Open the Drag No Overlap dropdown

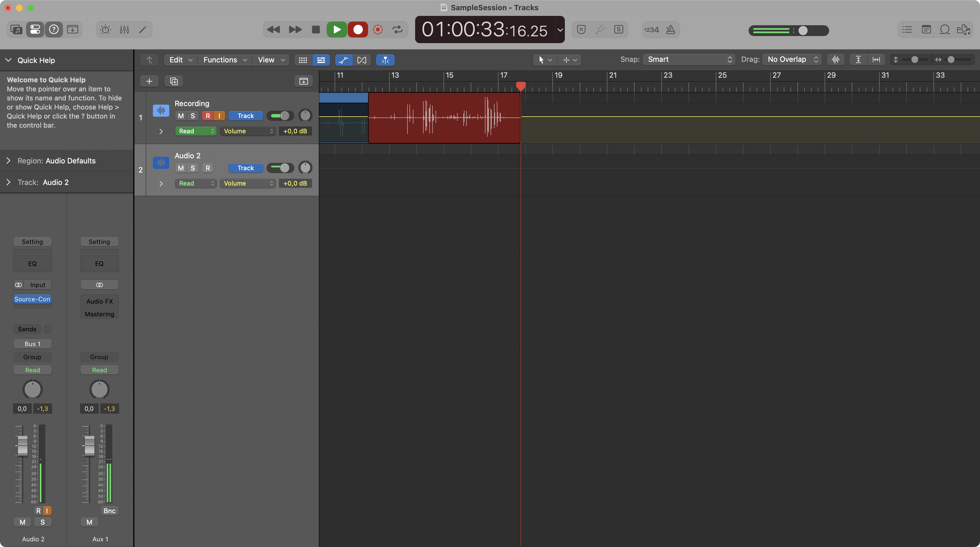pyautogui.click(x=792, y=60)
